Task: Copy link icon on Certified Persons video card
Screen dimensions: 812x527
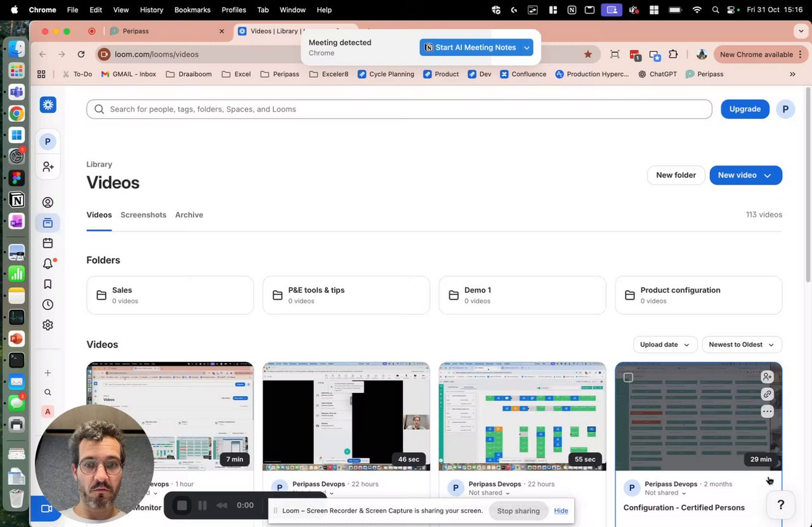Action: click(x=767, y=394)
